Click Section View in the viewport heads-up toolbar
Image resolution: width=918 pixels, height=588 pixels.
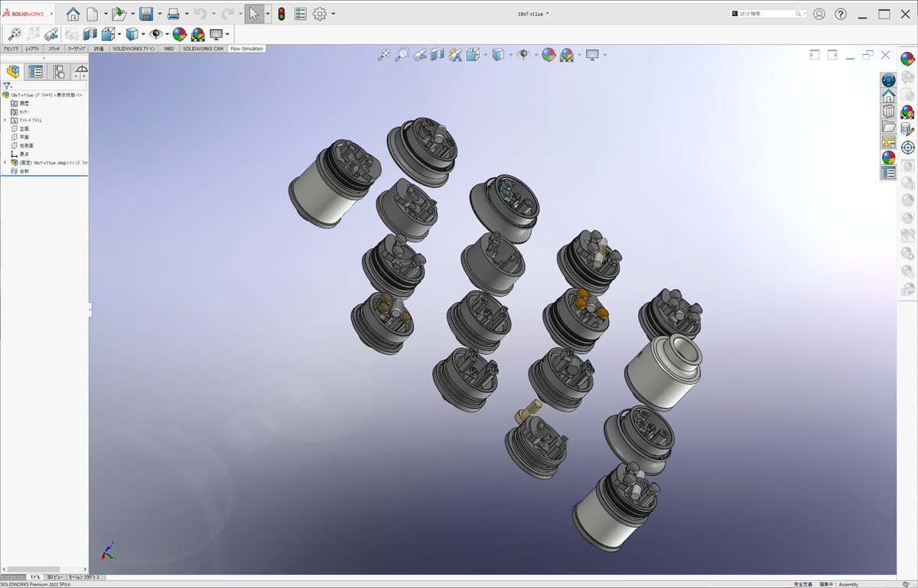click(x=437, y=54)
